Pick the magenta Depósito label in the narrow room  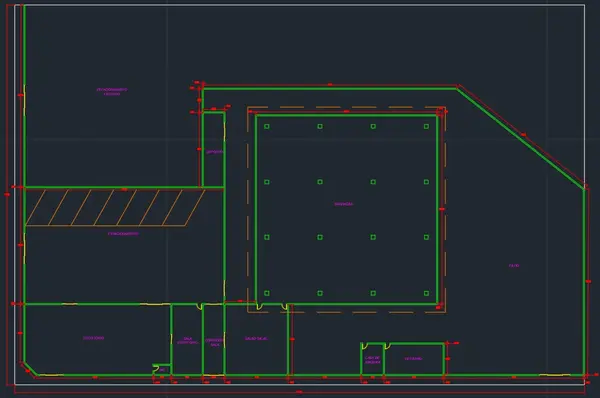click(x=214, y=152)
